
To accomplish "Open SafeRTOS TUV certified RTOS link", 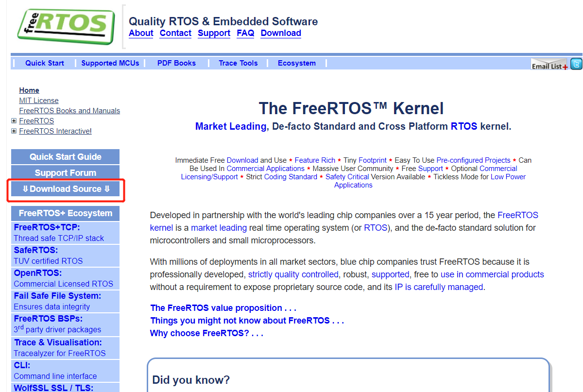I will click(65, 256).
